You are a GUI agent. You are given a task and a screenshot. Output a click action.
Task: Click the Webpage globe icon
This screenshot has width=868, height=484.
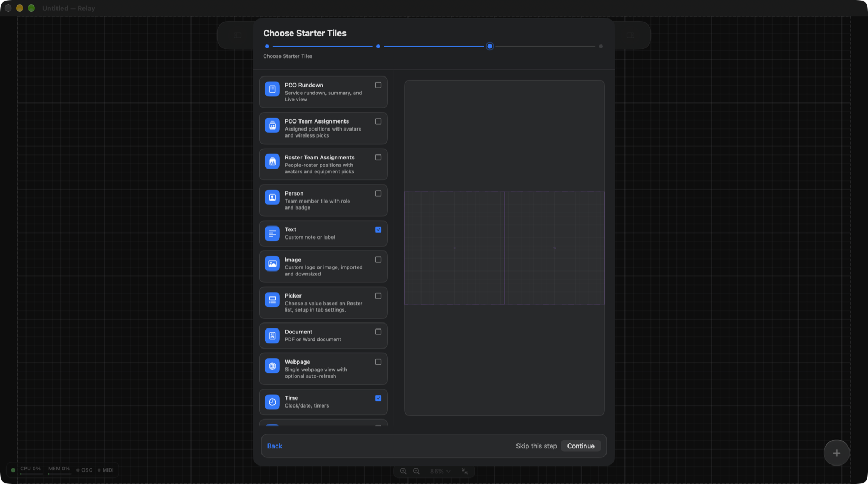(x=272, y=366)
